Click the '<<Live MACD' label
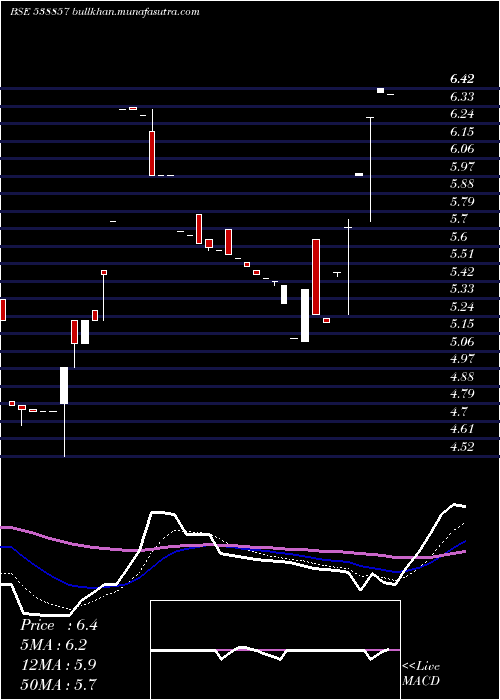 [421, 674]
